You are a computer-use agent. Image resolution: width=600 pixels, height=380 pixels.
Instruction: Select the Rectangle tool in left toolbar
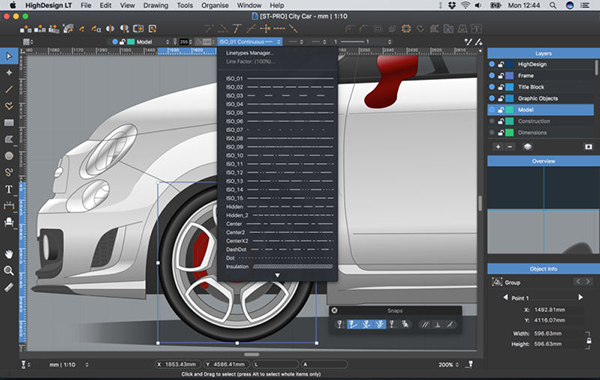[x=9, y=122]
